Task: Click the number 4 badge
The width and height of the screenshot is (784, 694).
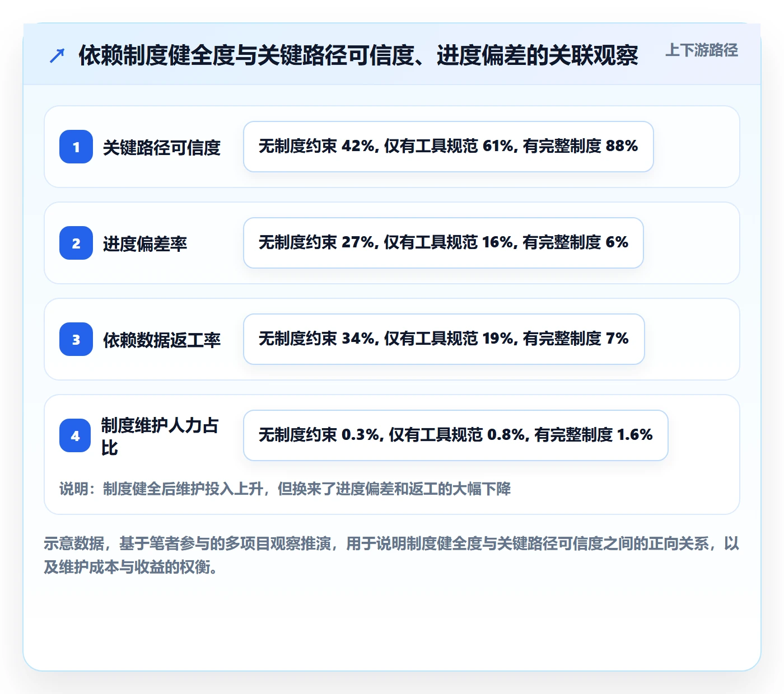Action: tap(75, 435)
